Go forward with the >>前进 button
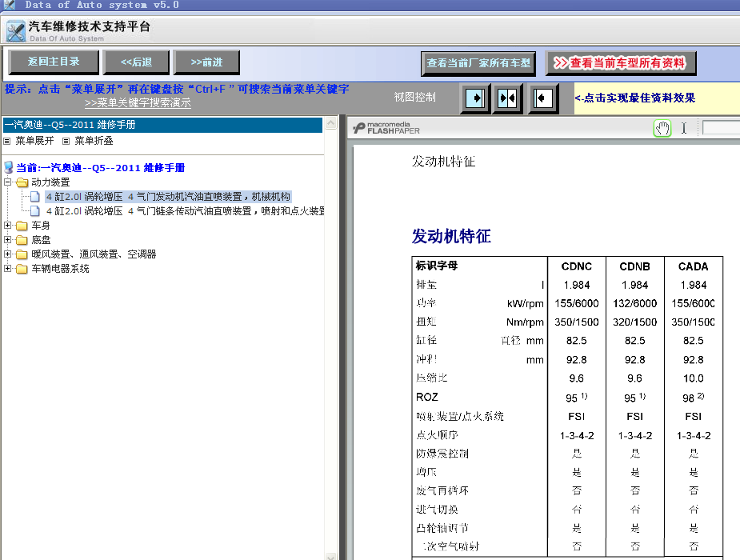This screenshot has width=740, height=560. (206, 62)
